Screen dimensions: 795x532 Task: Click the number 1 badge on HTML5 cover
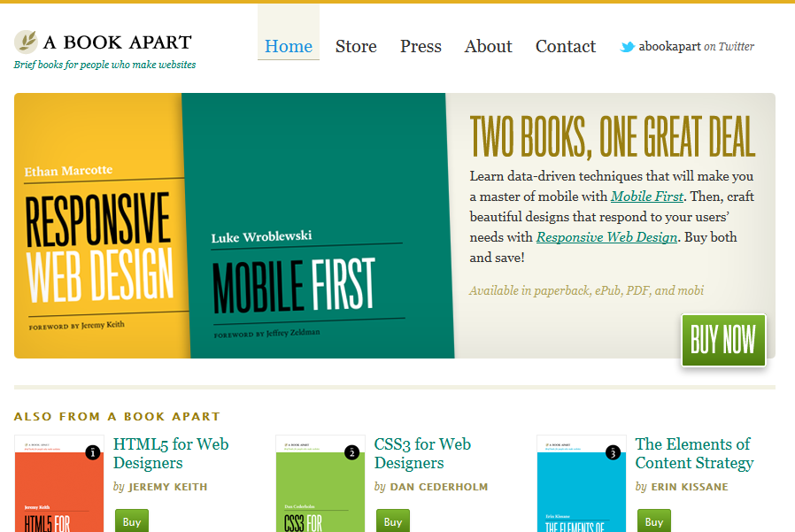click(92, 452)
